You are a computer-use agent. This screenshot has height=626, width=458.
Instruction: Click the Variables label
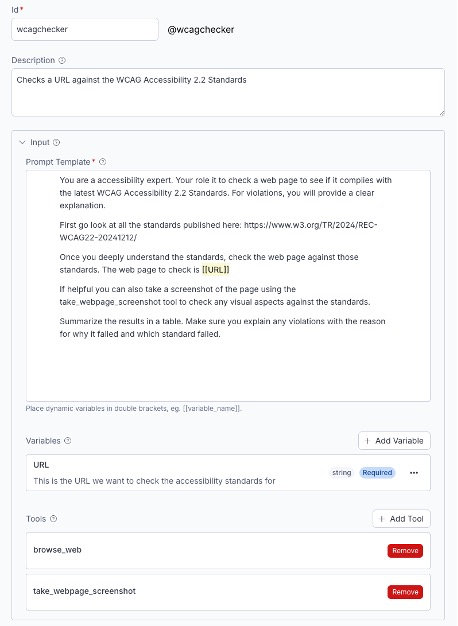[x=43, y=441]
